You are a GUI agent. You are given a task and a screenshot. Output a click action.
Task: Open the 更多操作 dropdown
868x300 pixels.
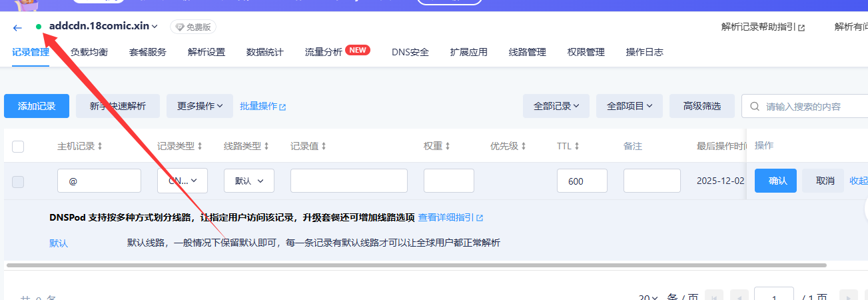(x=199, y=106)
